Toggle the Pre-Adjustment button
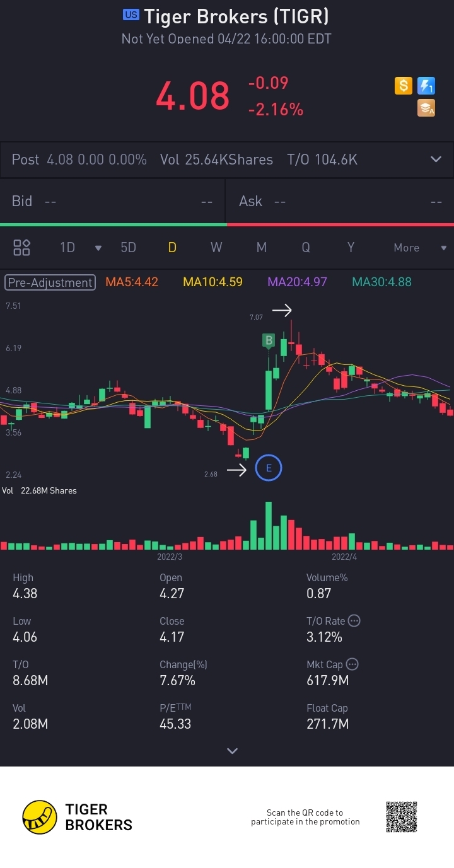Screen dimensions: 454x868 pyautogui.click(x=50, y=282)
